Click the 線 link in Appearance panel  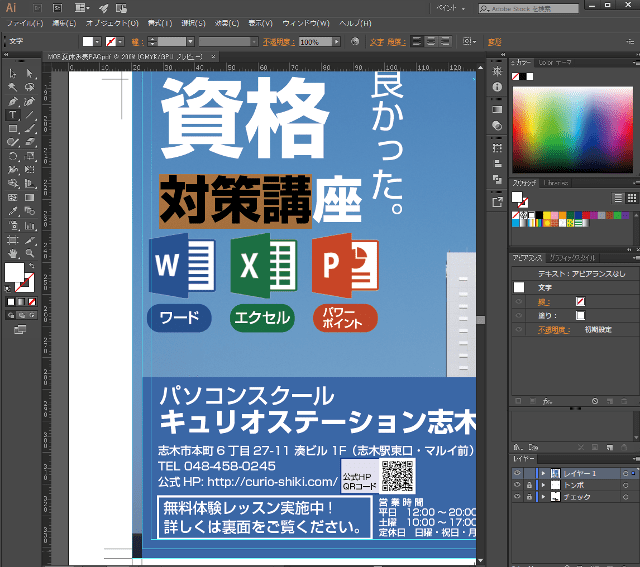click(x=544, y=302)
